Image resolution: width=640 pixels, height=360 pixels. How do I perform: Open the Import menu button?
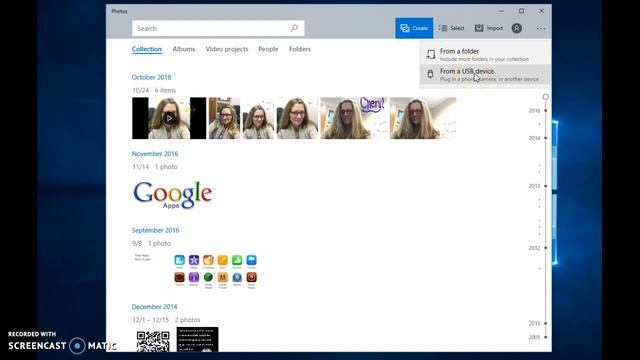pos(489,28)
